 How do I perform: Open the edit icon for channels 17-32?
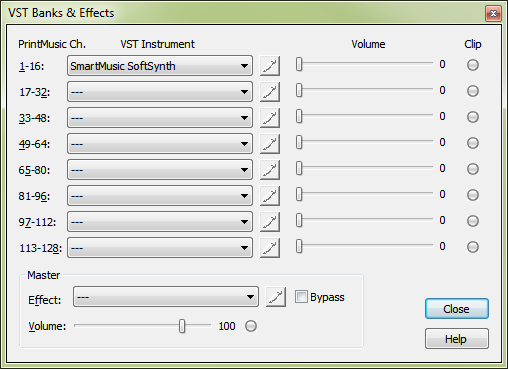click(x=270, y=92)
